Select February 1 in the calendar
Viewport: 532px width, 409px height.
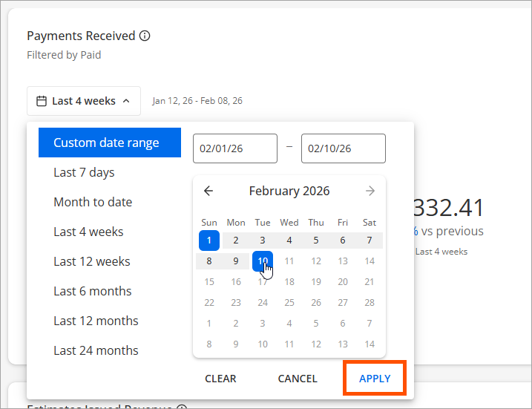click(209, 240)
